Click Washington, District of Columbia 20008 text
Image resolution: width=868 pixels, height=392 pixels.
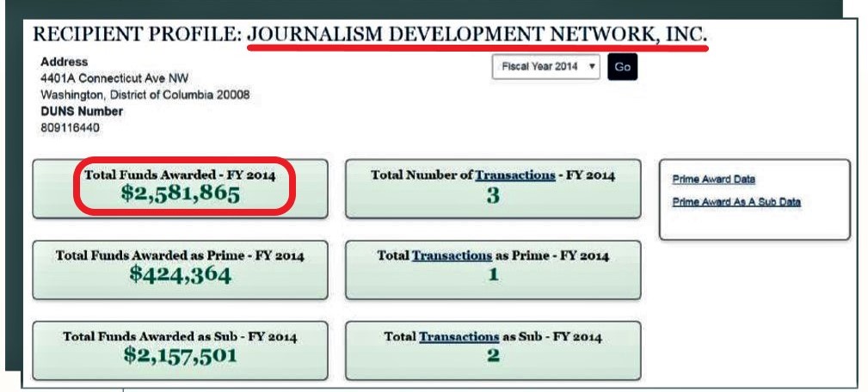click(145, 95)
